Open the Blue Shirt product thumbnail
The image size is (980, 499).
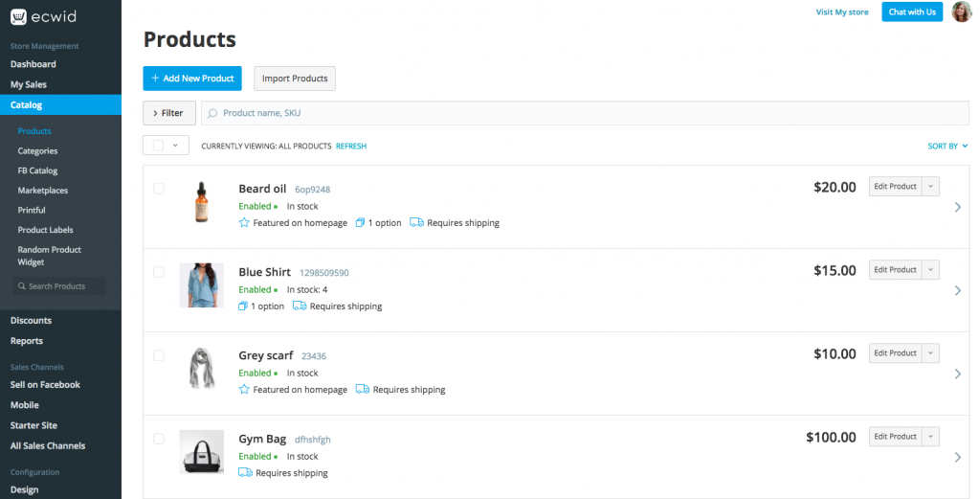click(x=201, y=285)
